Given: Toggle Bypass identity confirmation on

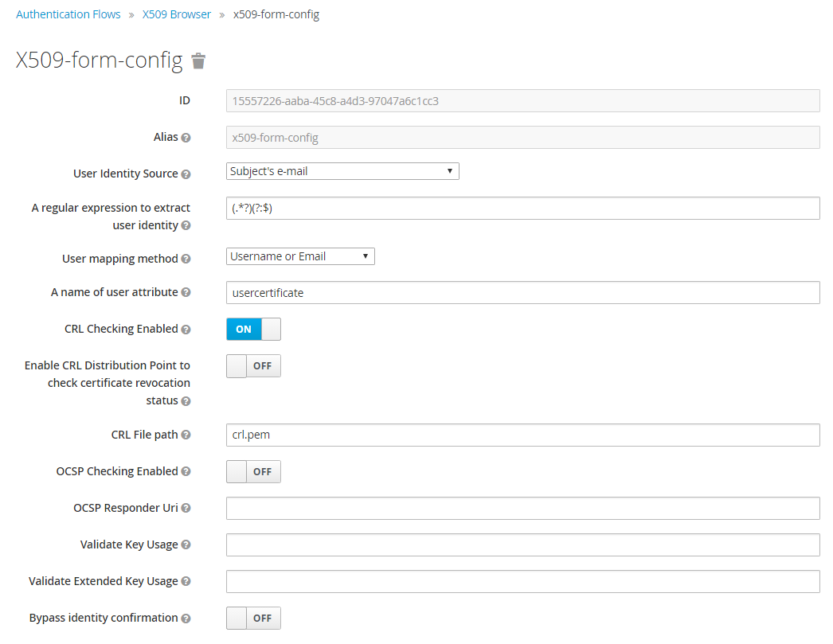Looking at the screenshot, I should 253,619.
